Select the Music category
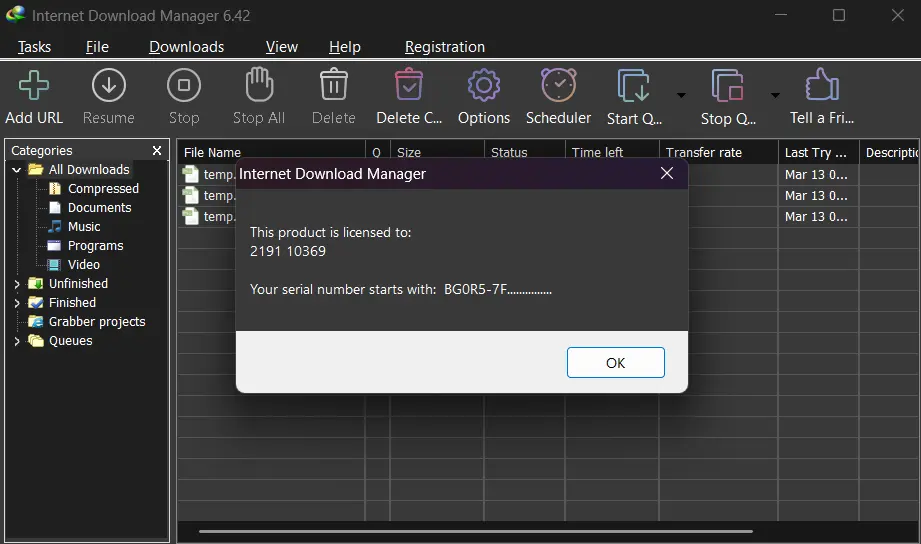The image size is (921, 544). click(84, 227)
